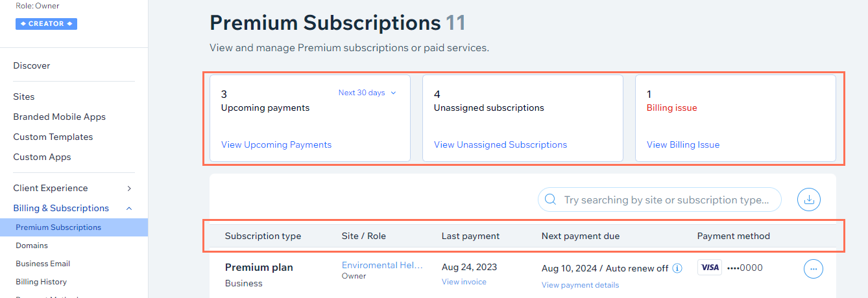Collapse the Billing & Subscriptions section
Viewport: 868px width, 298px height.
73,208
